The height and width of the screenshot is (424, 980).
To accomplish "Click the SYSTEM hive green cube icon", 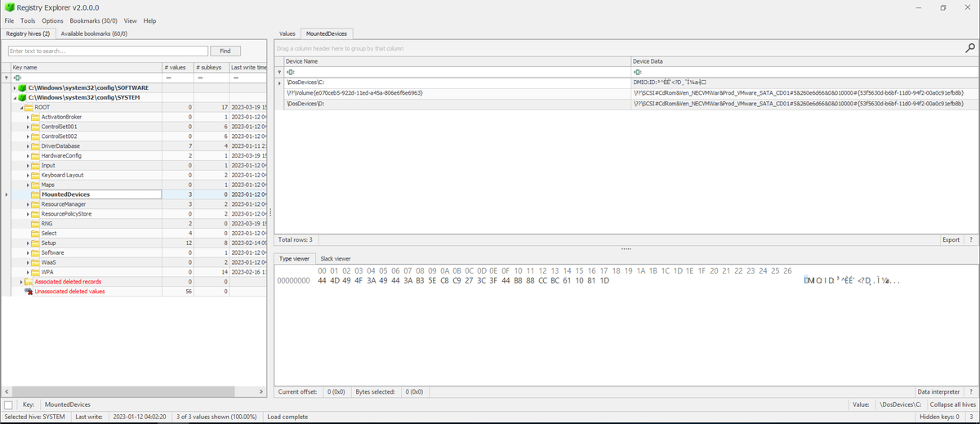I will (24, 97).
